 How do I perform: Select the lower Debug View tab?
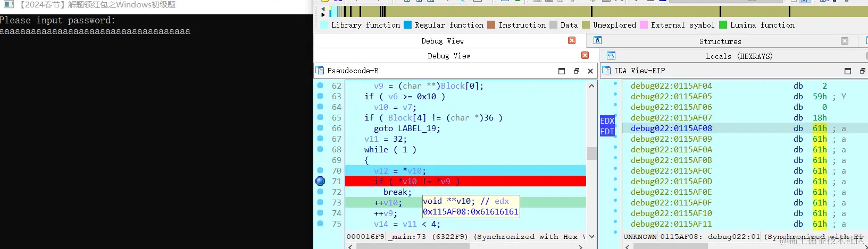(449, 56)
